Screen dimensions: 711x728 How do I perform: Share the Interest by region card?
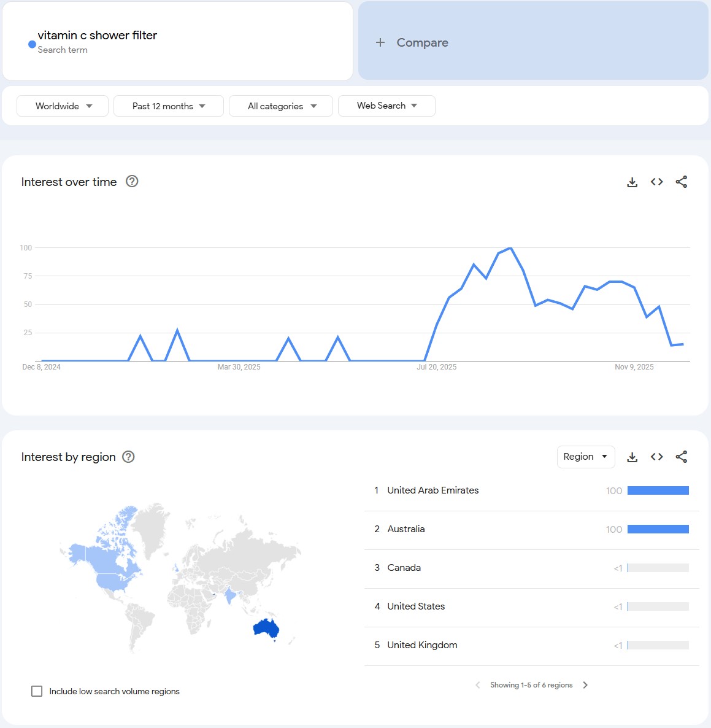click(x=681, y=457)
